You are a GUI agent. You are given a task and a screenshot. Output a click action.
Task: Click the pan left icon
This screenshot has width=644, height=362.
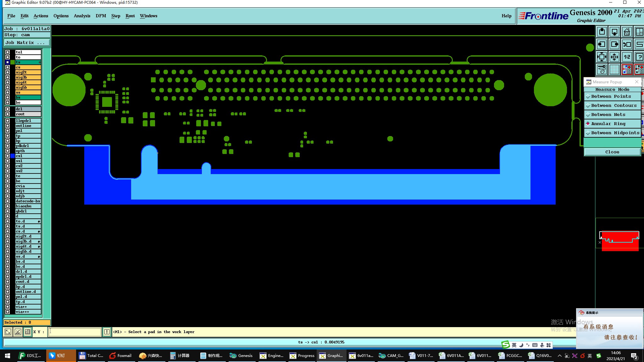coord(602,44)
